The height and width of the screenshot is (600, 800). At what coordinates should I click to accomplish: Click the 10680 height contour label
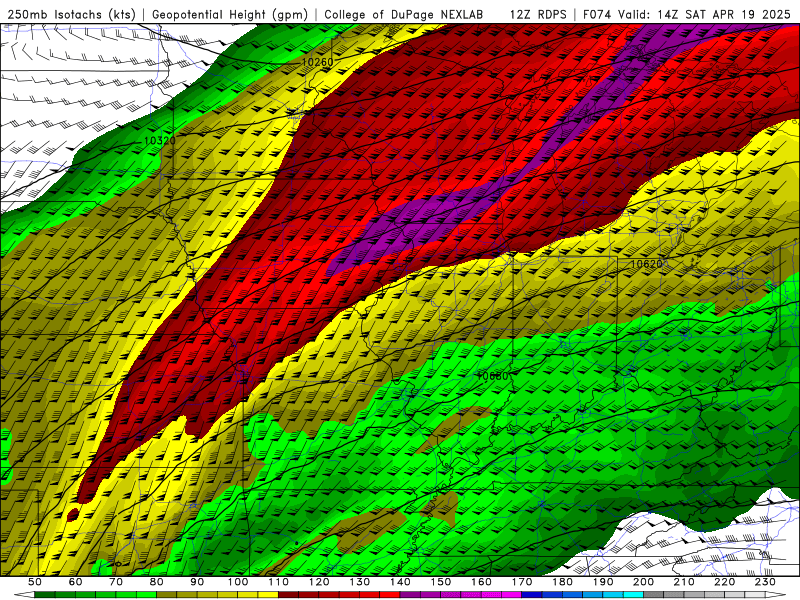[x=492, y=376]
